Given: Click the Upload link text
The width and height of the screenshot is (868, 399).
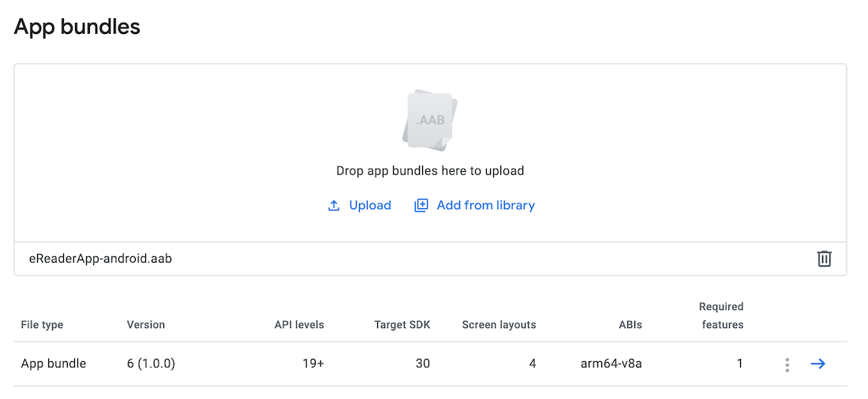Looking at the screenshot, I should coord(370,206).
